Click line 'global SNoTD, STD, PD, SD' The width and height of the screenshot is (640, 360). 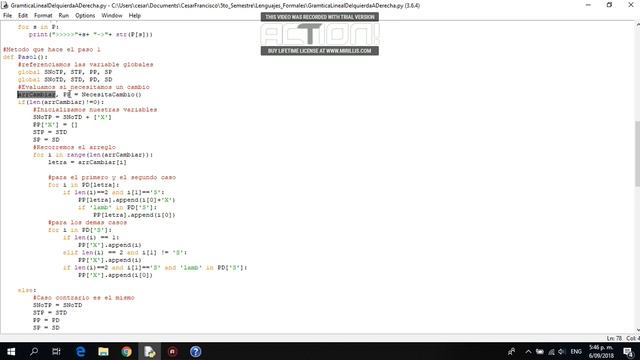tap(64, 79)
